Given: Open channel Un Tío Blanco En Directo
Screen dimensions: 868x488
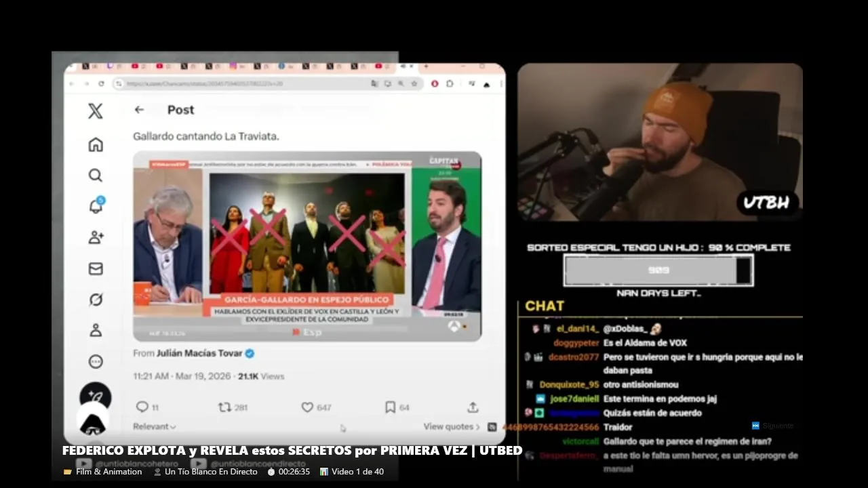Looking at the screenshot, I should (x=211, y=472).
